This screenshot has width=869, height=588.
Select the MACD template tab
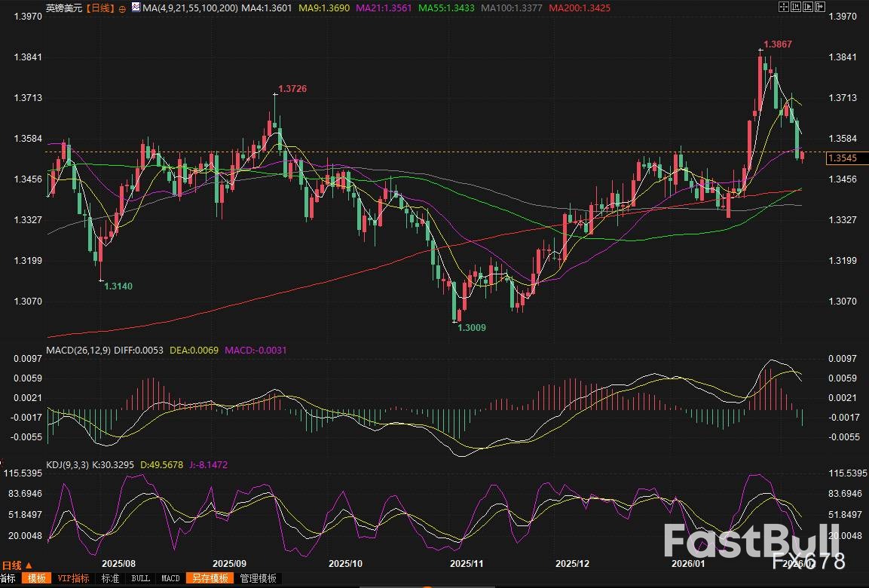170,578
